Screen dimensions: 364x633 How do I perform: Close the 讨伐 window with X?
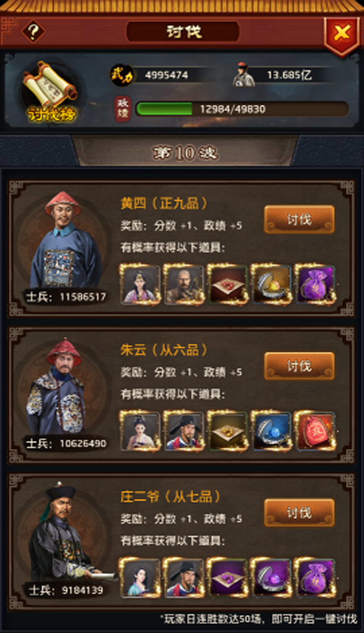(342, 33)
